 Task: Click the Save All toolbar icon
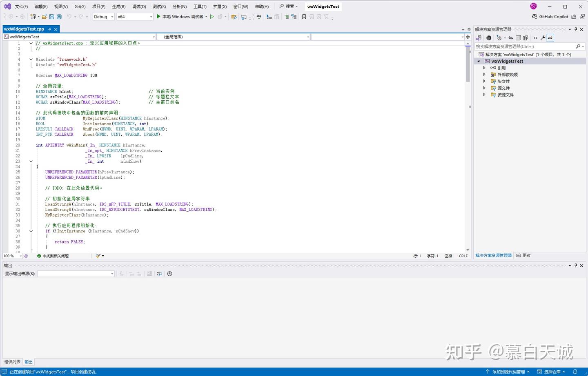(59, 17)
